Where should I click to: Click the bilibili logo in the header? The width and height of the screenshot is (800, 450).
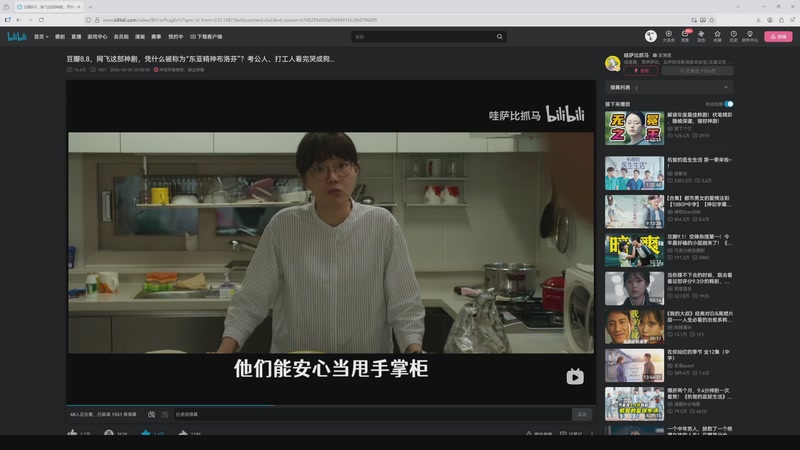[16, 36]
